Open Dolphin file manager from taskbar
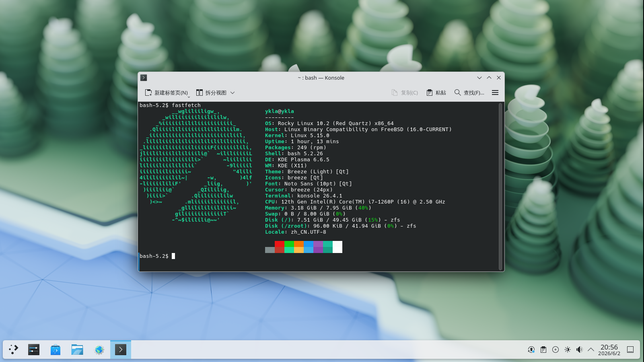The width and height of the screenshot is (644, 362). click(77, 350)
